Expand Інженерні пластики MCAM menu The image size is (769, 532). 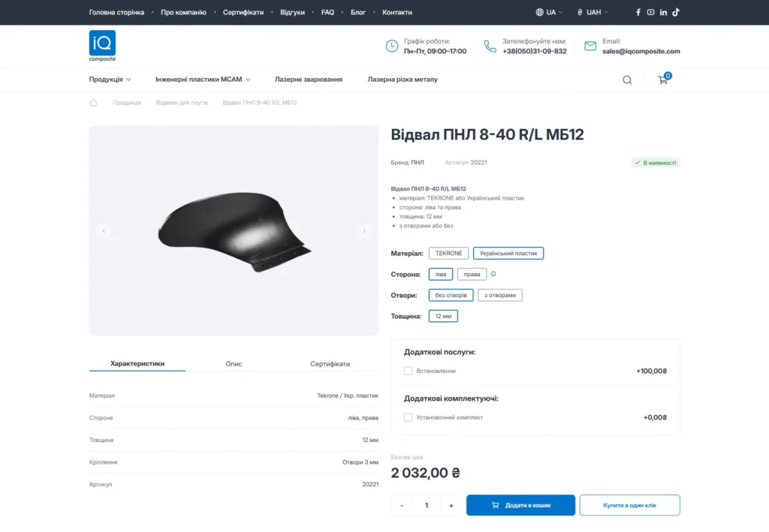[x=203, y=80]
